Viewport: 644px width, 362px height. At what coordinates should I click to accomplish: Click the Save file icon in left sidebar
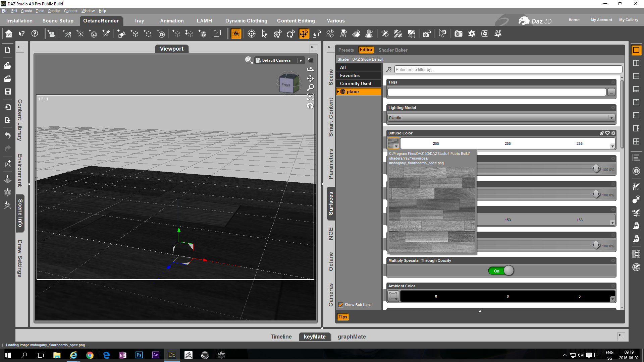pyautogui.click(x=7, y=92)
